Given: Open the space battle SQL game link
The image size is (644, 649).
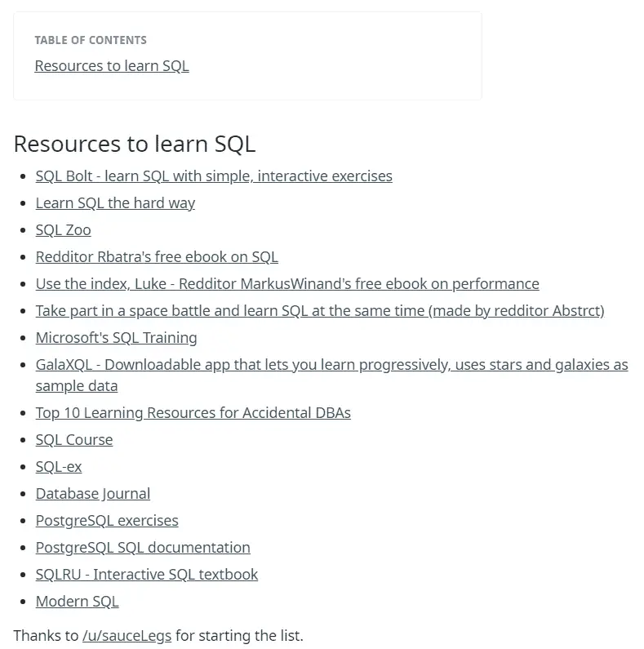Looking at the screenshot, I should [320, 310].
